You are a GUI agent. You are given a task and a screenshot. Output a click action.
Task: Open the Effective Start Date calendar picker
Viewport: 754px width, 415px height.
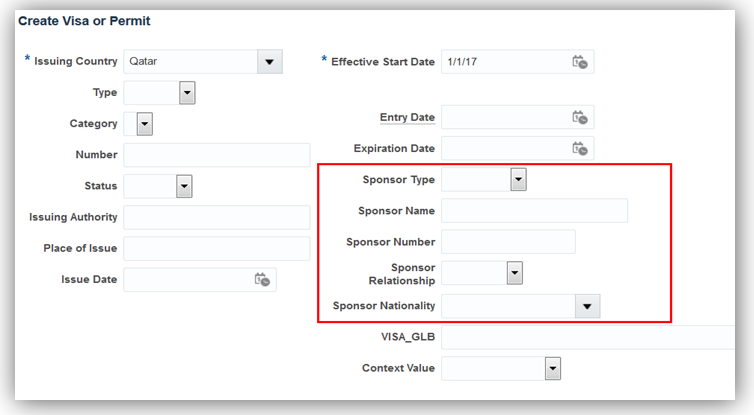[580, 62]
